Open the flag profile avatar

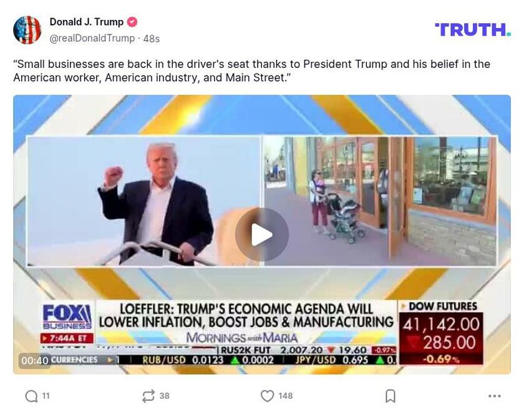[x=27, y=30]
